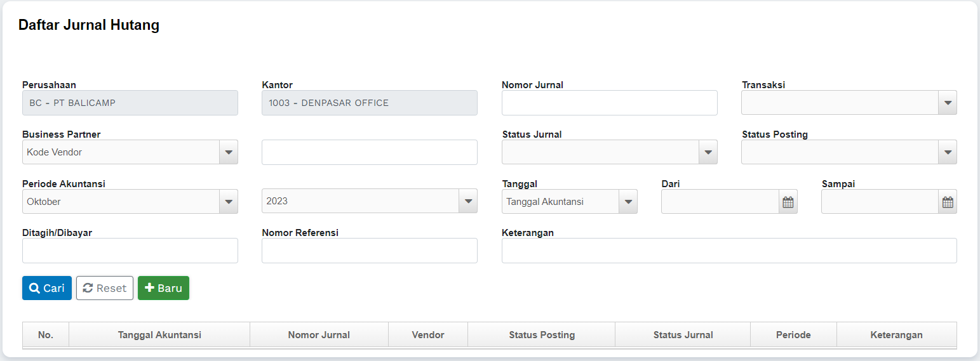
Task: Expand the Kode Vendor dropdown
Action: click(x=228, y=152)
